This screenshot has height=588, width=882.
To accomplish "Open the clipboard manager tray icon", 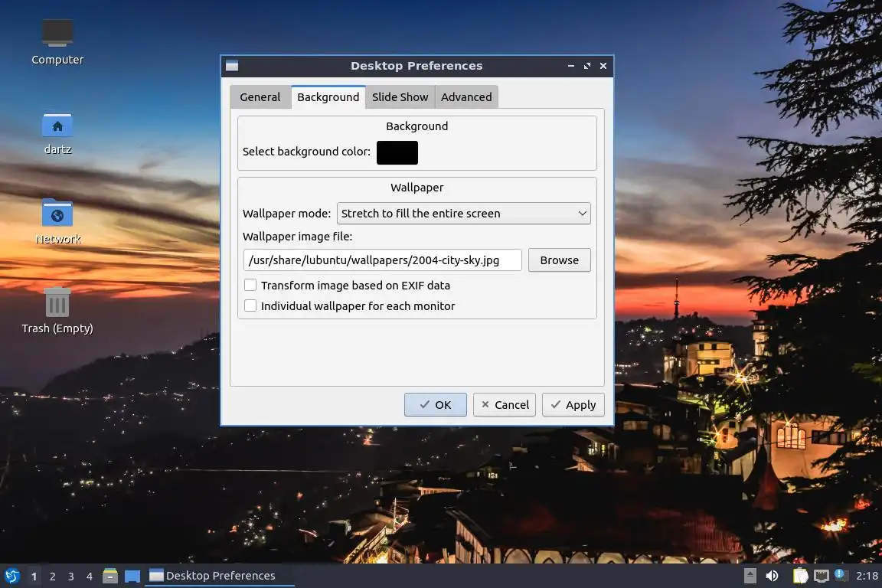I will coord(800,576).
